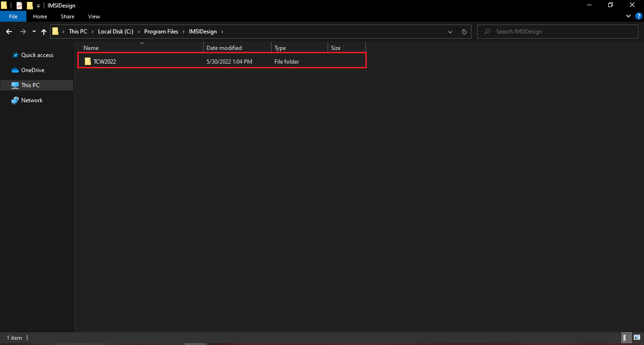This screenshot has height=345, width=644.
Task: Open the recent locations dropdown arrow
Action: 34,32
